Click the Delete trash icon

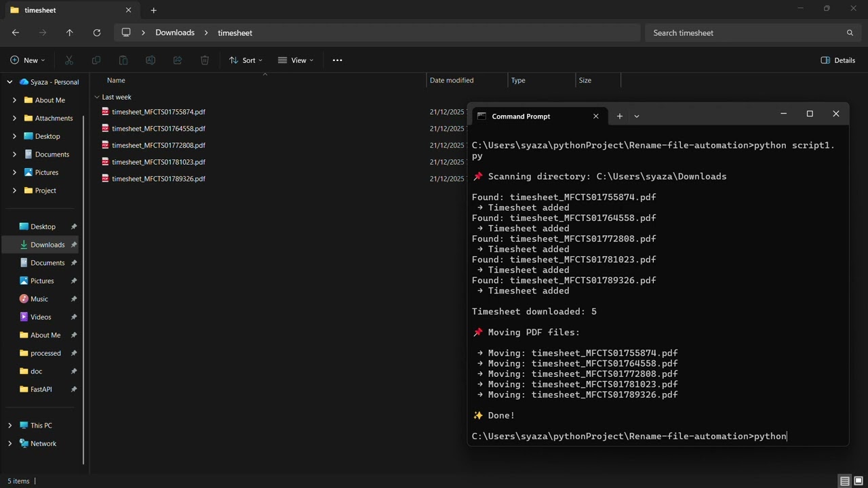coord(205,60)
